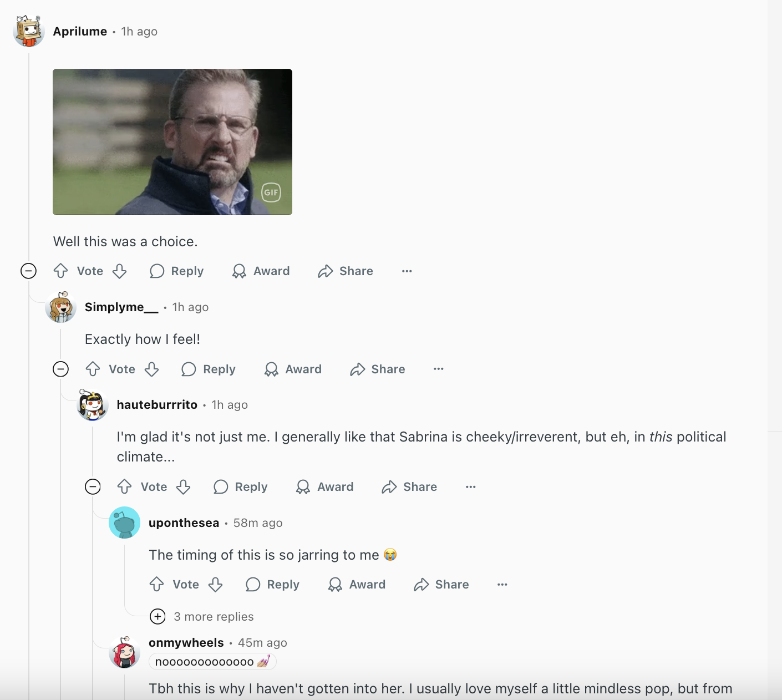Open more options on uponthesea's comment
The image size is (782, 700).
(502, 584)
